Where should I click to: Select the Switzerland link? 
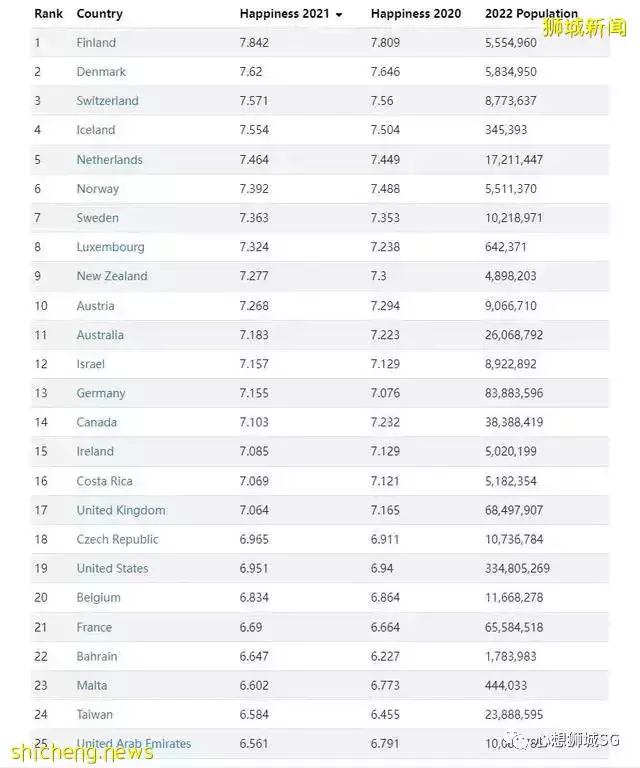coord(107,101)
